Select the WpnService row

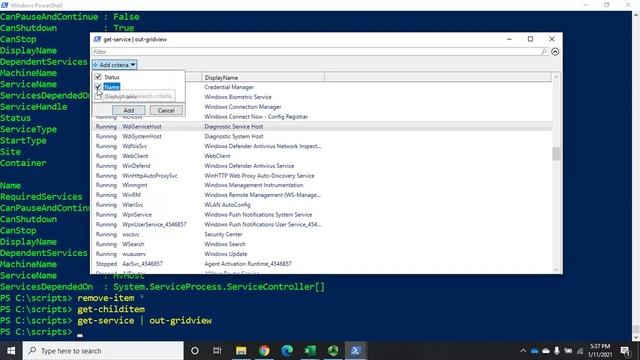[x=322, y=215]
